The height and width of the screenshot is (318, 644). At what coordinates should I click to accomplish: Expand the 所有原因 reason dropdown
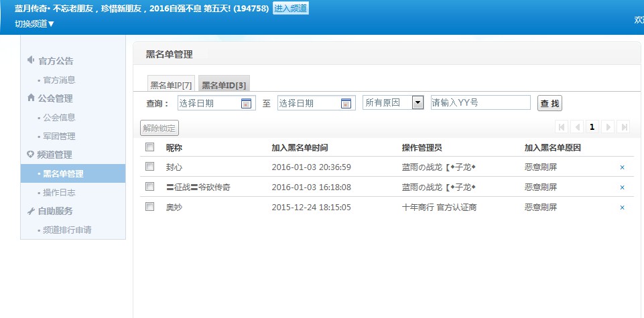(x=417, y=102)
